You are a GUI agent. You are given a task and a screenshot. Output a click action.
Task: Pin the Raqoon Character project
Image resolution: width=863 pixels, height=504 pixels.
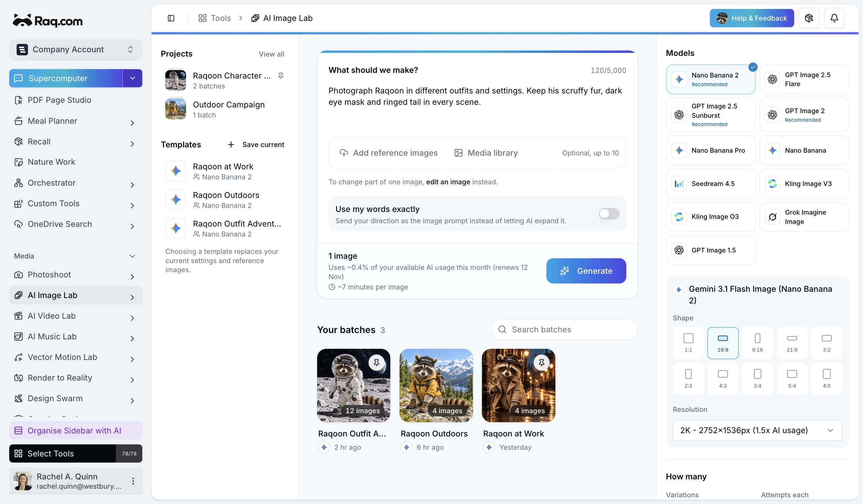(281, 76)
